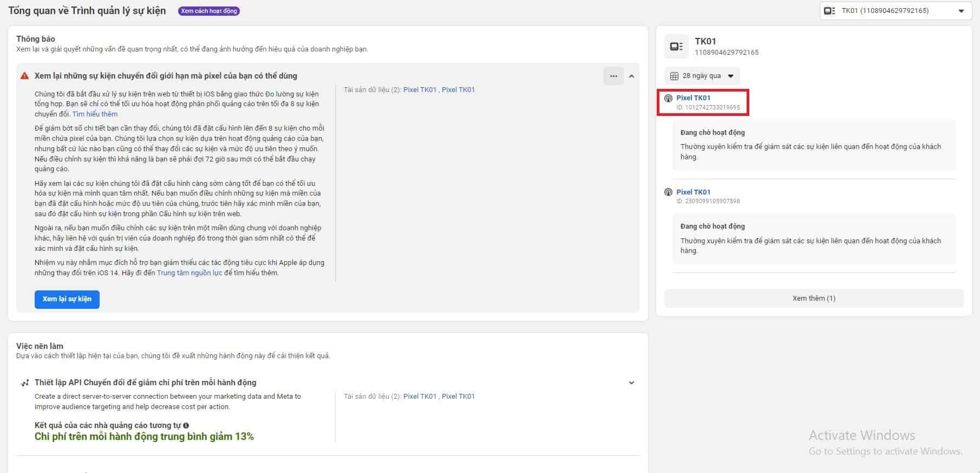Screen dimensions: 980x473
Task: Click the TK01 data source icon in the right panel
Action: pos(676,47)
